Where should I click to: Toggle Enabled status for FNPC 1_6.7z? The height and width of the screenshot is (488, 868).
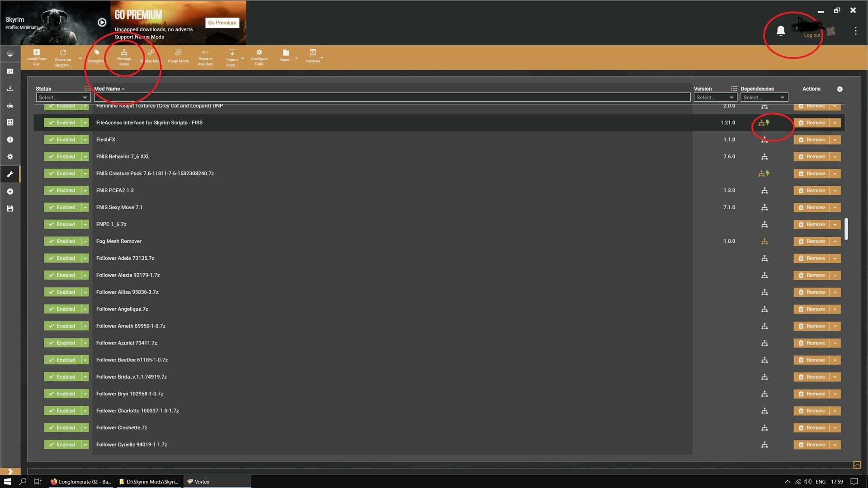pyautogui.click(x=62, y=224)
